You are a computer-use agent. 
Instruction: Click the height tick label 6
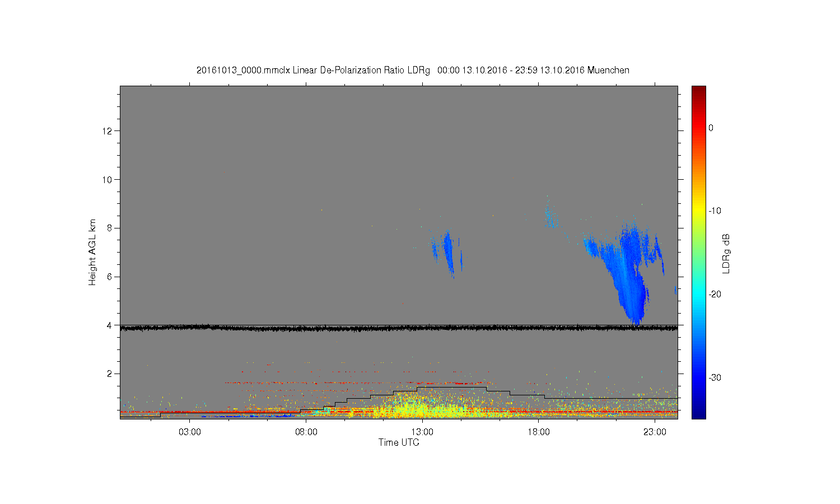[110, 277]
